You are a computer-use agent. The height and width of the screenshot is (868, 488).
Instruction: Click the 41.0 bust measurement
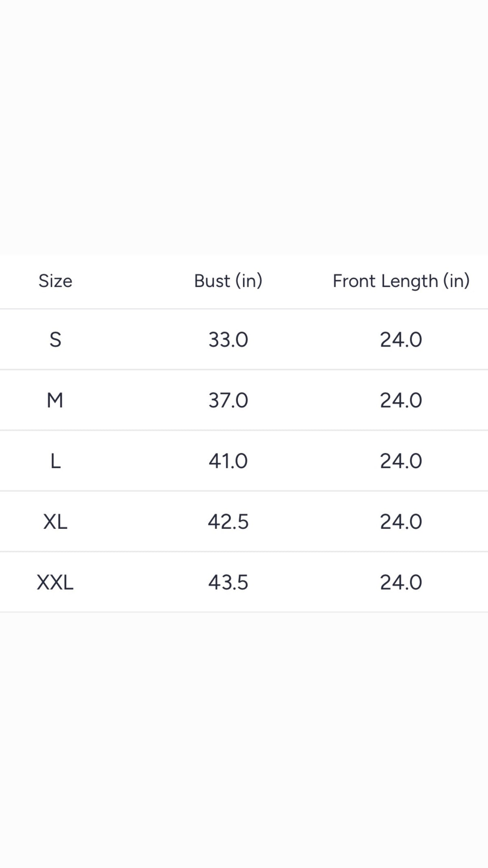coord(228,461)
